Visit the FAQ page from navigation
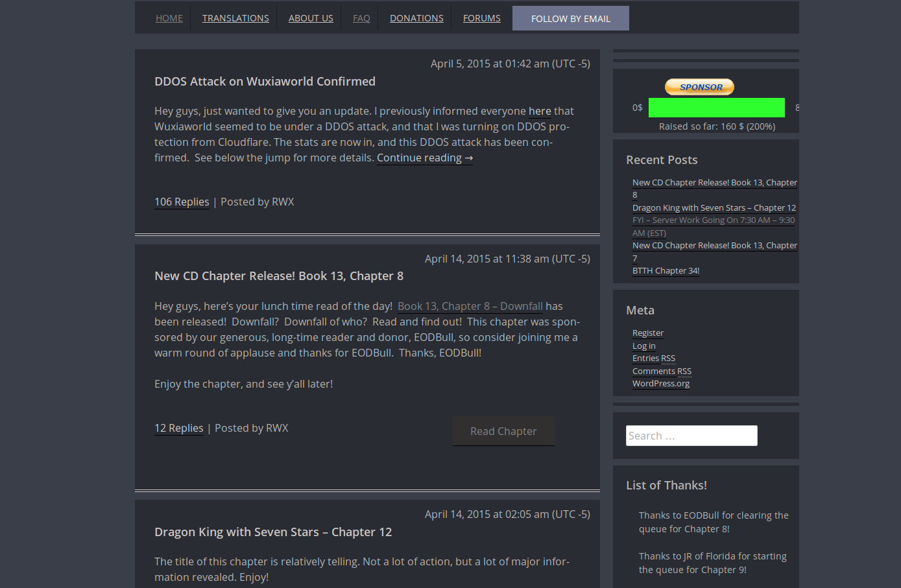Image resolution: width=901 pixels, height=588 pixels. tap(361, 18)
